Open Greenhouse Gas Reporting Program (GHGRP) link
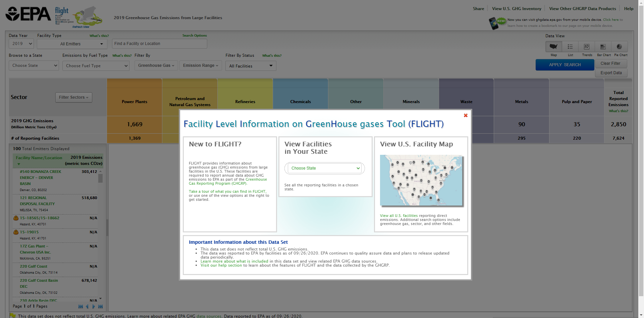The width and height of the screenshot is (644, 318). 228,182
